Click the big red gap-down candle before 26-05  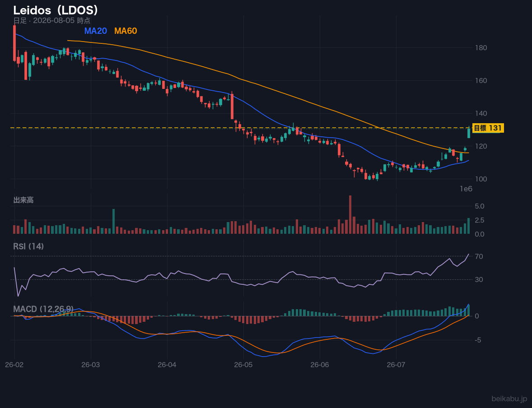pos(232,106)
